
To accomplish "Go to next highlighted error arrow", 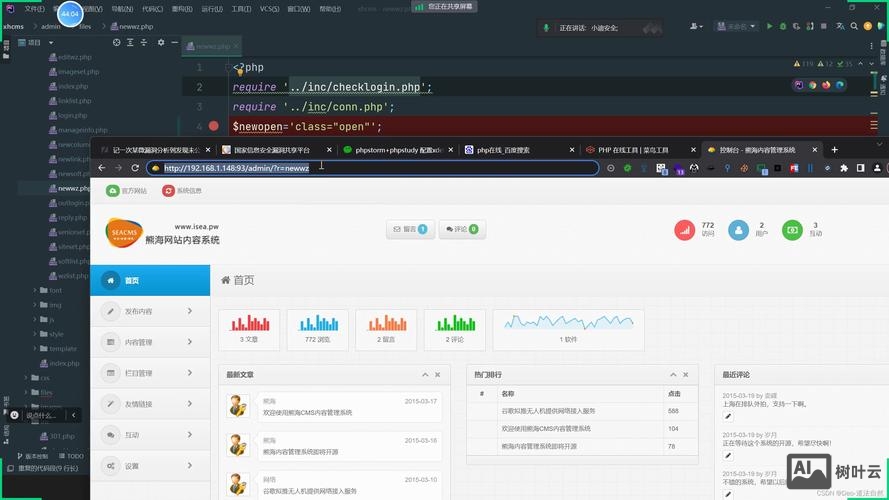I will point(871,64).
